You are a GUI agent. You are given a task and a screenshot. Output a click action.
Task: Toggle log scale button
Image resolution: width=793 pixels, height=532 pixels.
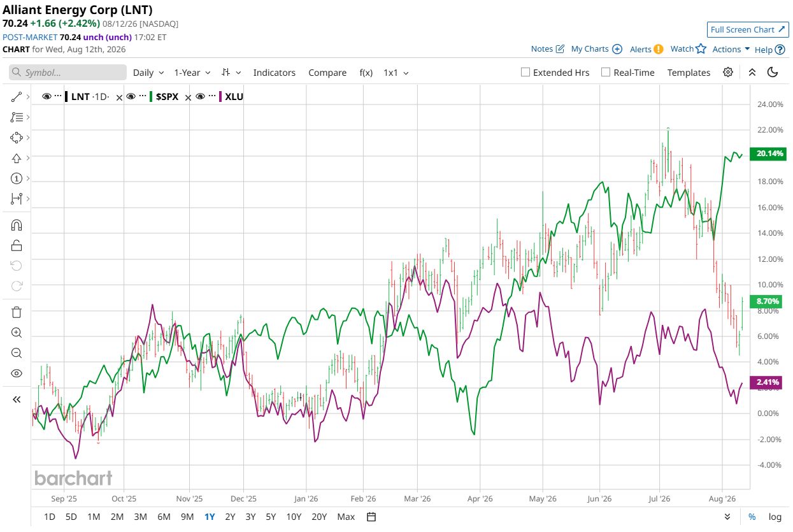tap(775, 517)
